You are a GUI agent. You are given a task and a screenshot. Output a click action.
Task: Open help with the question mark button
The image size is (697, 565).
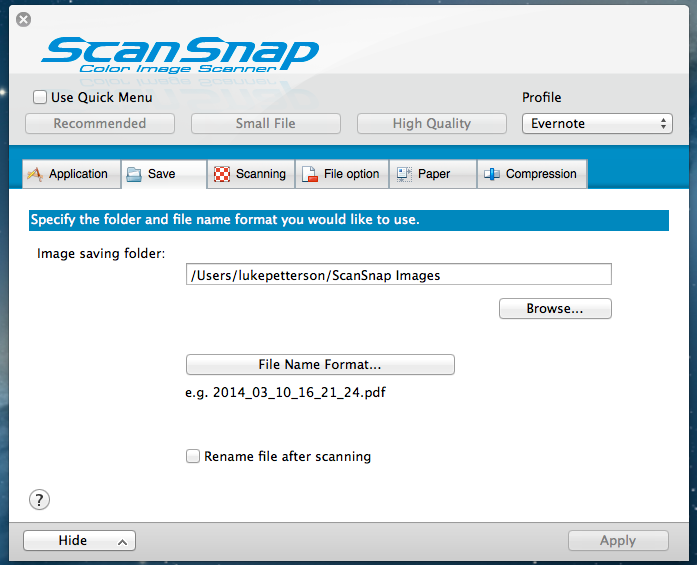click(x=39, y=500)
